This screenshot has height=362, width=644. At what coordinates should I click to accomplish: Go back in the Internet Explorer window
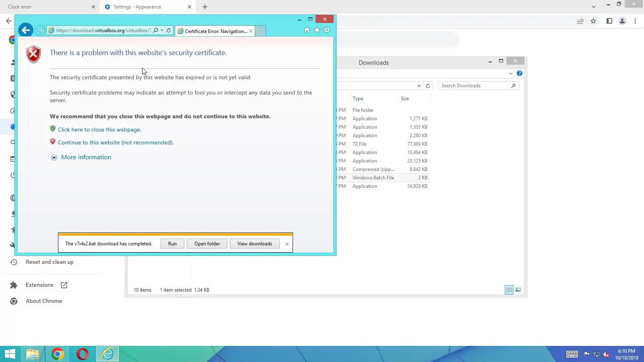[26, 30]
